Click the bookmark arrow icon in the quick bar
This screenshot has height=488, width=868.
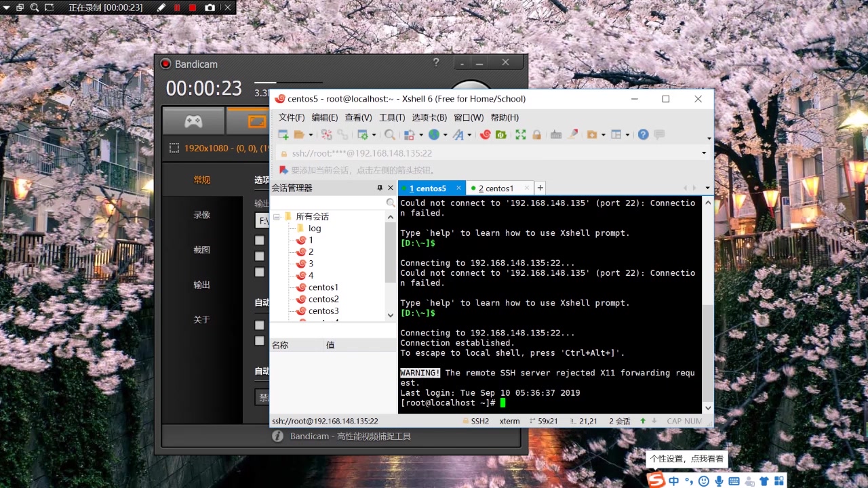pos(284,170)
